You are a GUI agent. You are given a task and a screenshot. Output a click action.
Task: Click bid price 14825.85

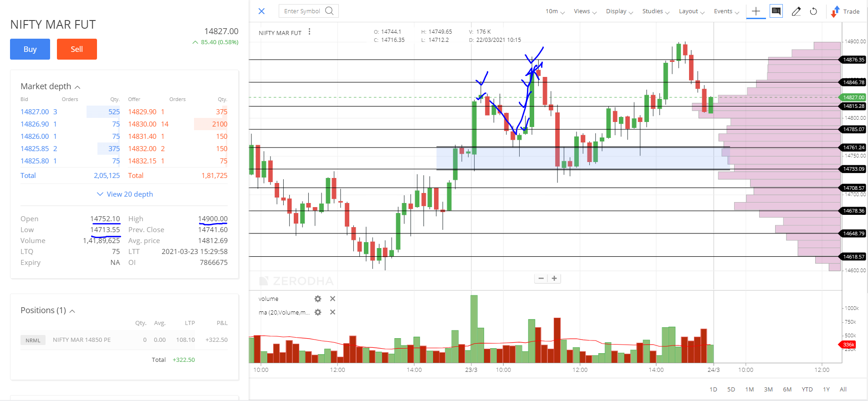click(35, 149)
